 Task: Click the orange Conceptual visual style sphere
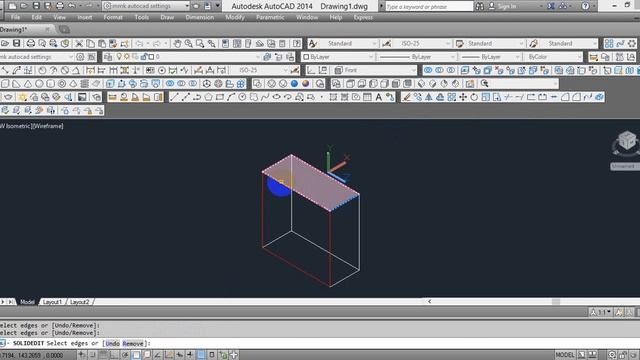[x=306, y=84]
